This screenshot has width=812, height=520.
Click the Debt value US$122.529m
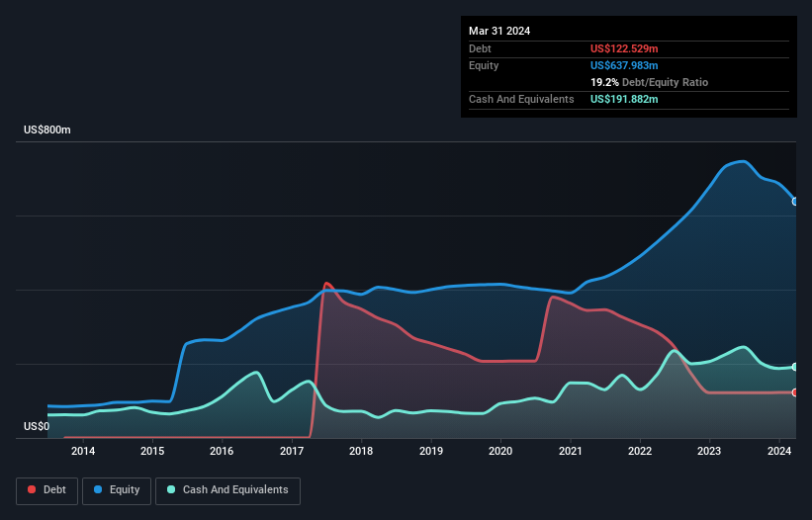624,48
